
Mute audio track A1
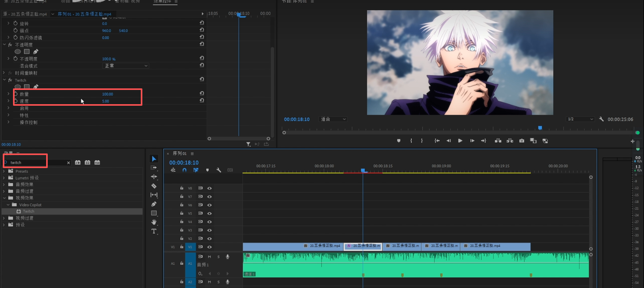(209, 257)
